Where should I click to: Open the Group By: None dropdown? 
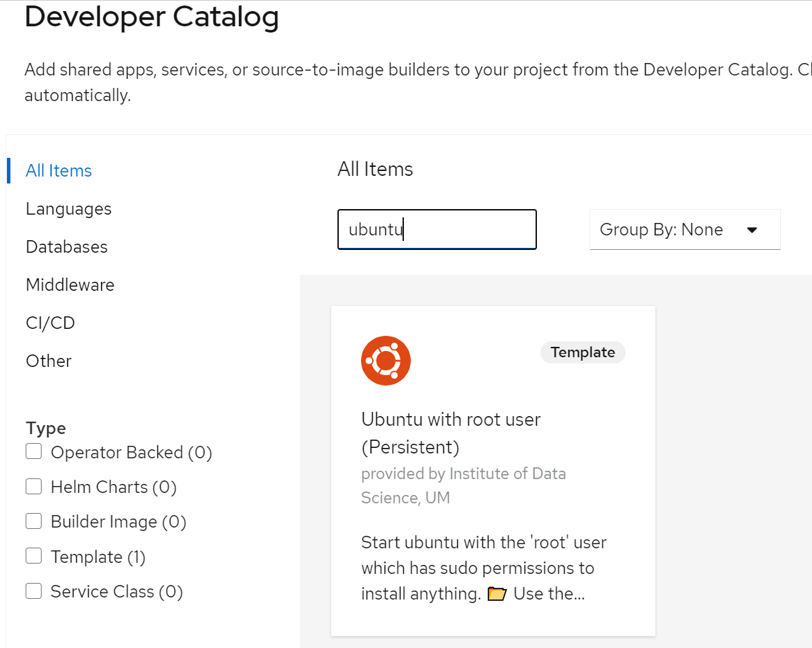(x=685, y=229)
